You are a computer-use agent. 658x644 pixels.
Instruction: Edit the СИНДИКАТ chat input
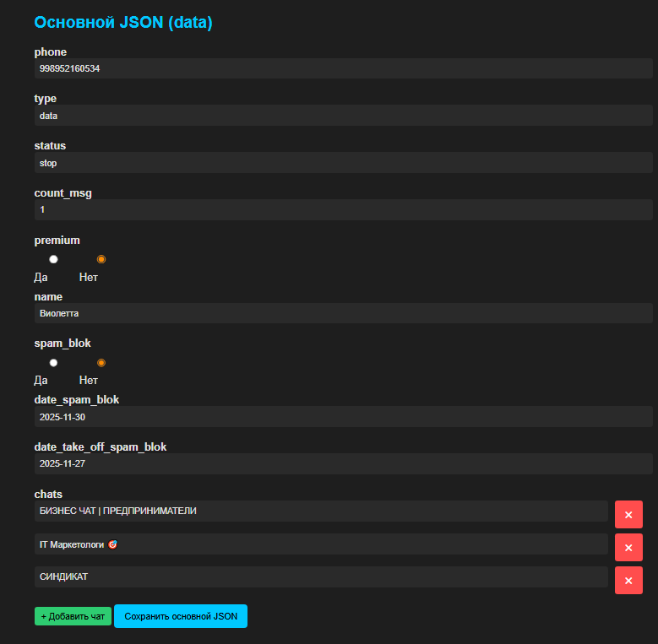point(321,577)
